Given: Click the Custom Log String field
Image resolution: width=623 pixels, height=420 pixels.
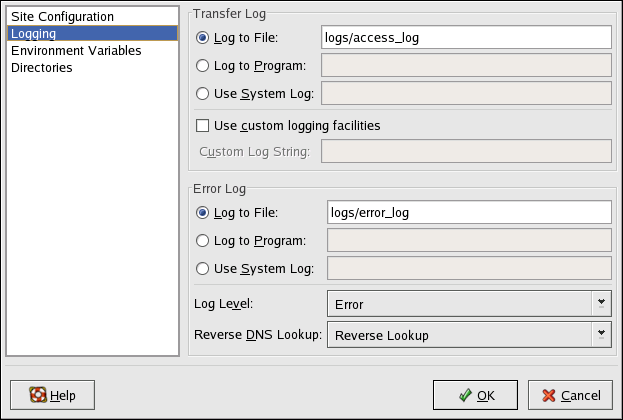Looking at the screenshot, I should click(x=466, y=152).
